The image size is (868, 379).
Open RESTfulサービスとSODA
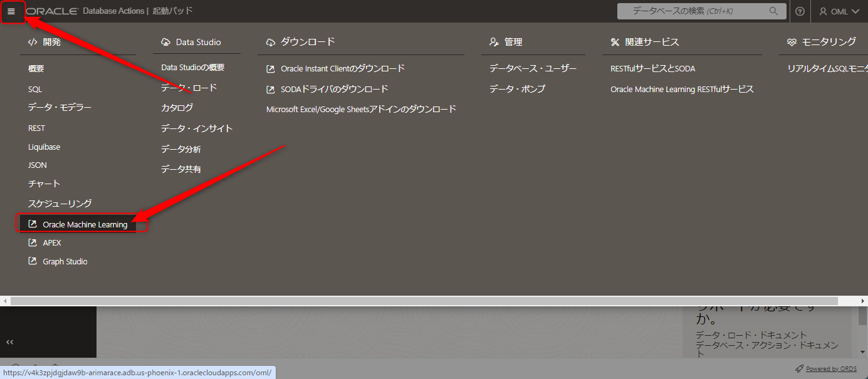click(653, 68)
